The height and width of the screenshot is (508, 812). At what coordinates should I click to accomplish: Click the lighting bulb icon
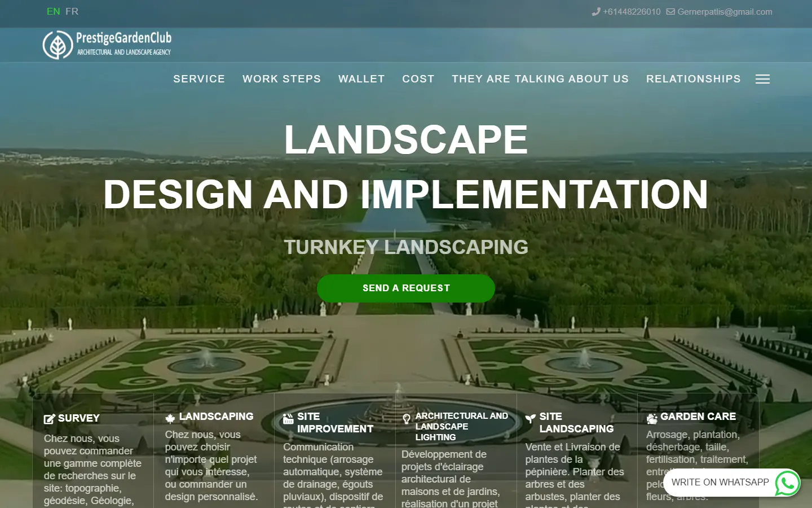coord(407,419)
